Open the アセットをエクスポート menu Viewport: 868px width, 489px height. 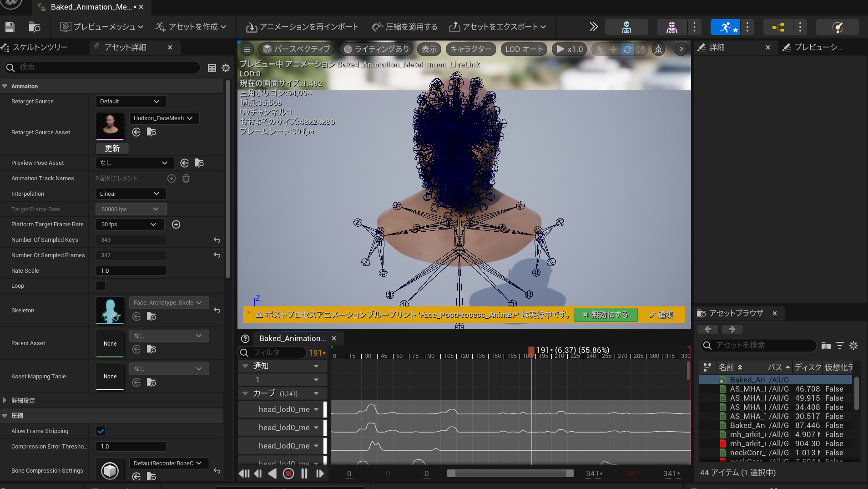pyautogui.click(x=497, y=27)
